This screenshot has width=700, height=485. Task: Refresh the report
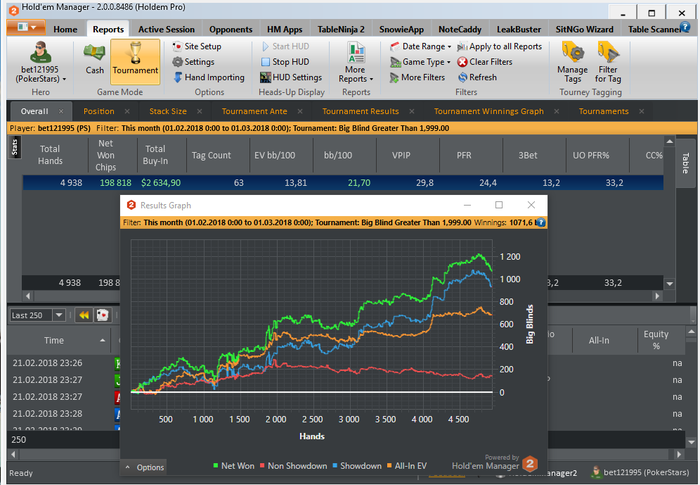click(477, 77)
